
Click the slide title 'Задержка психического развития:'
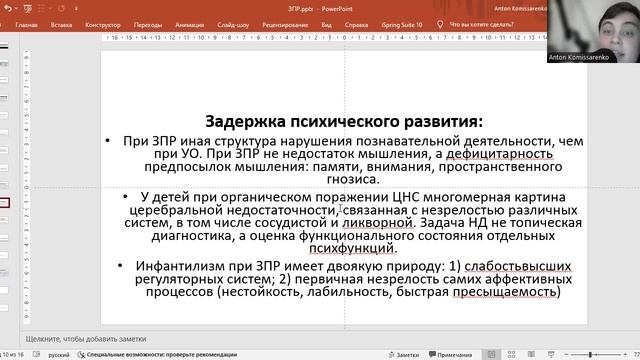point(344,121)
